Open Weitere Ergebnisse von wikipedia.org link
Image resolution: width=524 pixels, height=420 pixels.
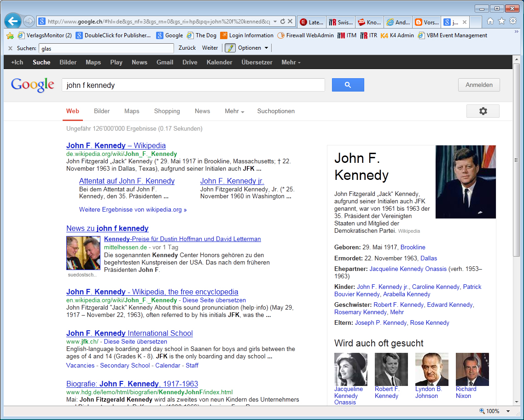point(133,210)
